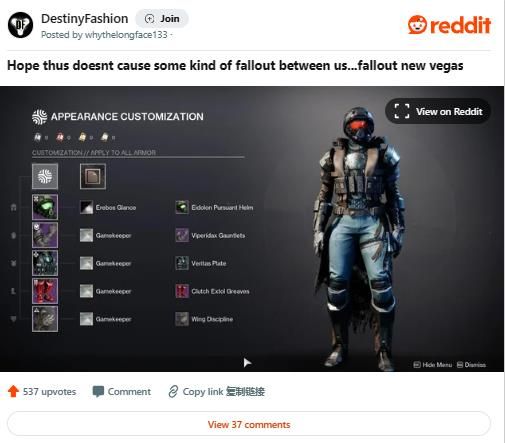Screen dimensions: 505x443
Task: Select the chest armor slot icon
Action: coord(45,263)
